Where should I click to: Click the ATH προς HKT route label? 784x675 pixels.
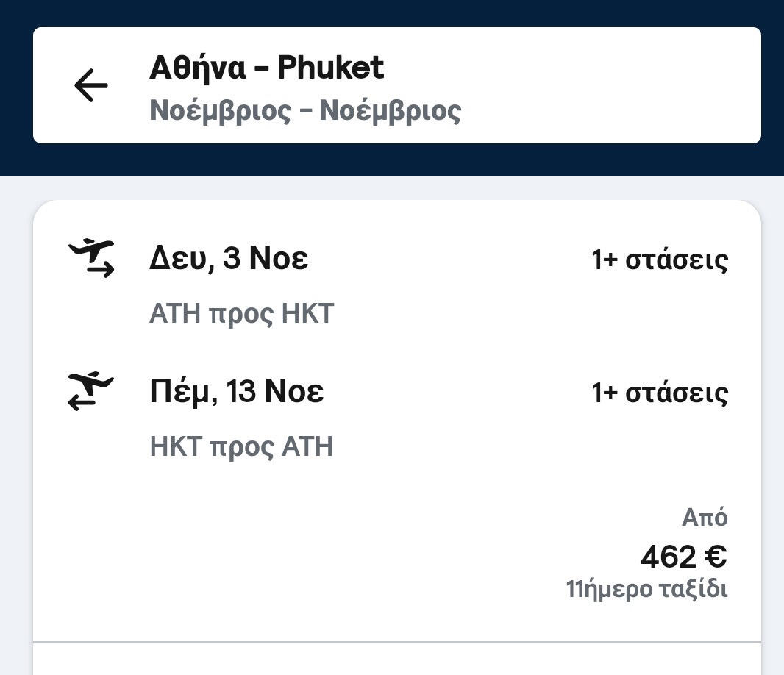[x=241, y=314]
